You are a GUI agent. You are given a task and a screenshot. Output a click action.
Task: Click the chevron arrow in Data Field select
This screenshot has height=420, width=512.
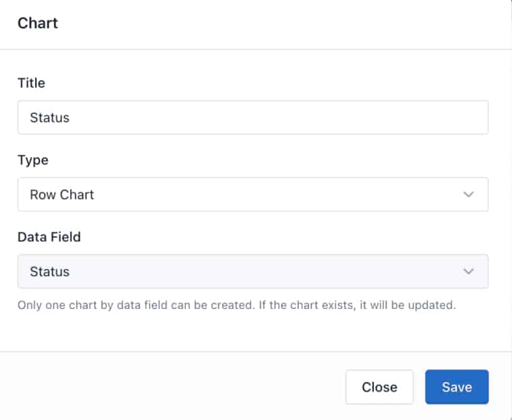coord(468,272)
